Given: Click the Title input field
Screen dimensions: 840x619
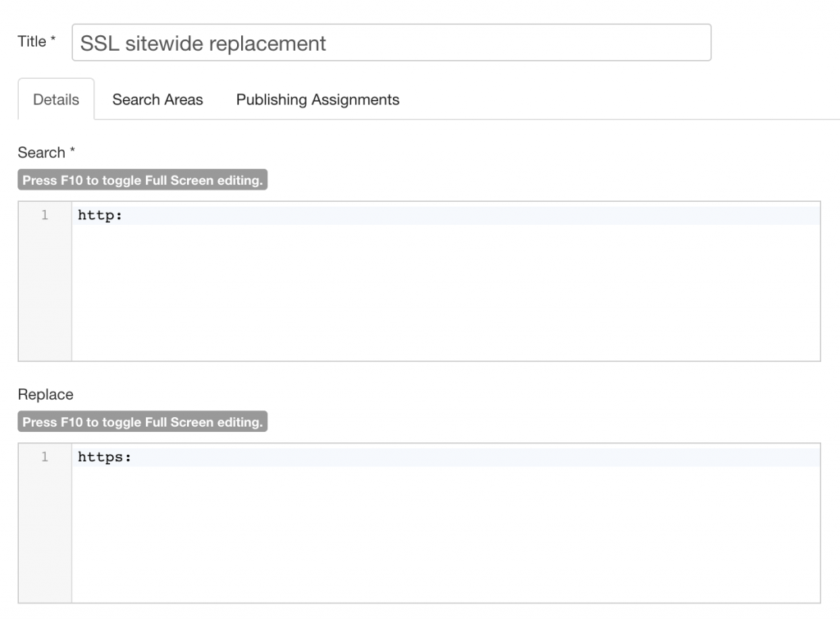Looking at the screenshot, I should click(391, 43).
